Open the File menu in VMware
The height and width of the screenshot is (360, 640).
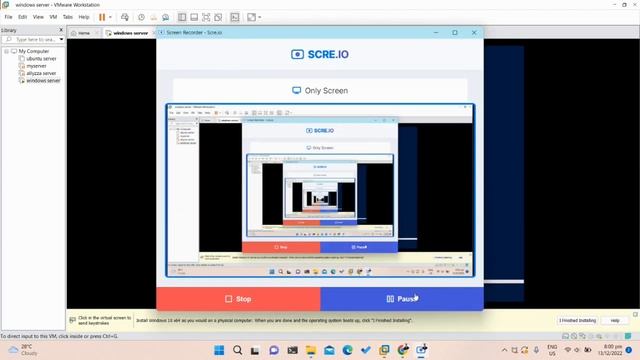(8, 17)
